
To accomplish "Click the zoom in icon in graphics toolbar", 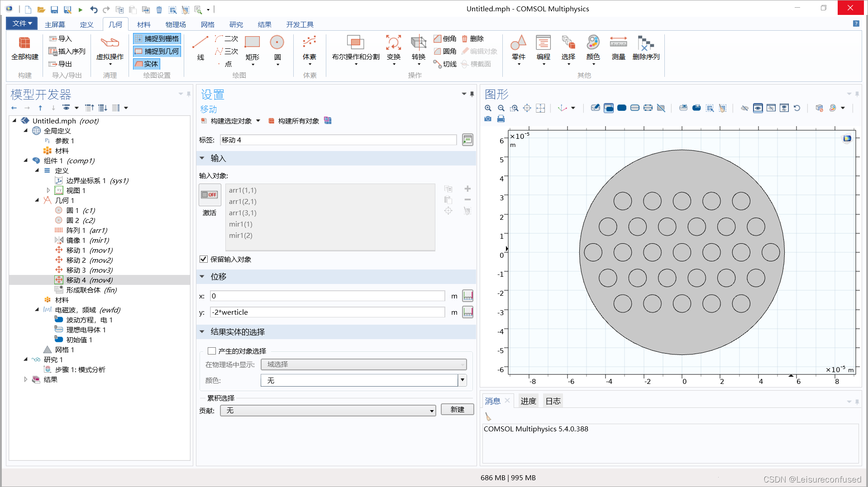I will point(488,108).
